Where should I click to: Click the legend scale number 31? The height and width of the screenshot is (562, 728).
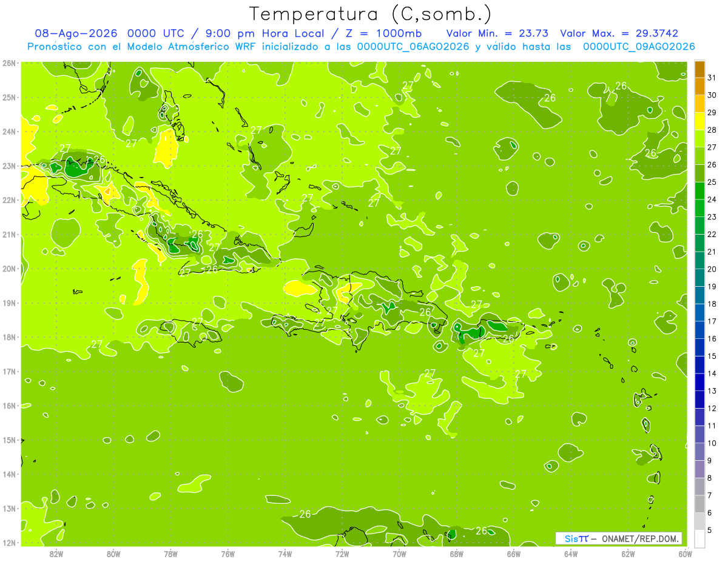point(712,78)
